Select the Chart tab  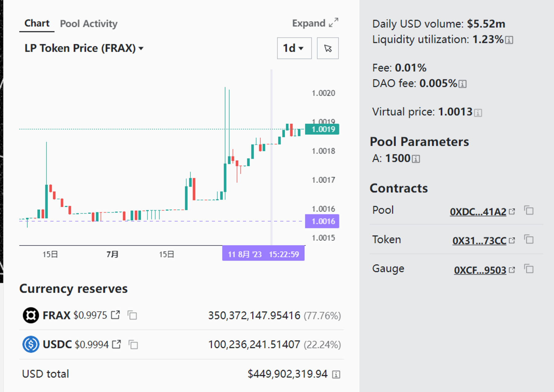[x=37, y=23]
